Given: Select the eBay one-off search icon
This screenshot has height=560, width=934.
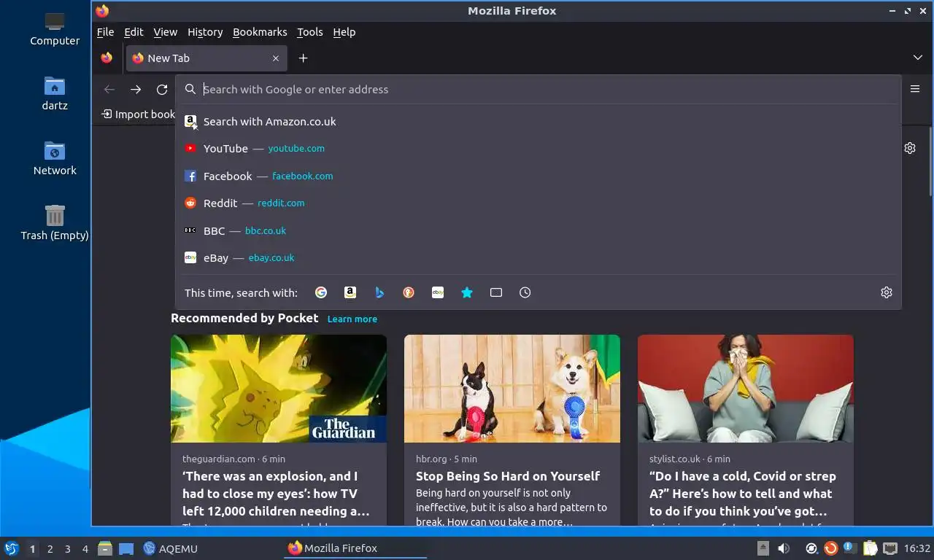Looking at the screenshot, I should pyautogui.click(x=438, y=292).
